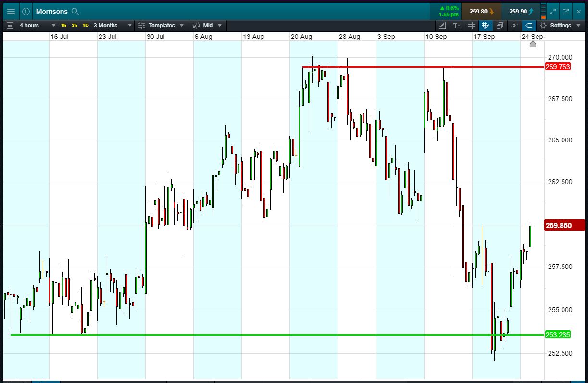Toggle the grid with pencil drawing mode

tap(486, 26)
